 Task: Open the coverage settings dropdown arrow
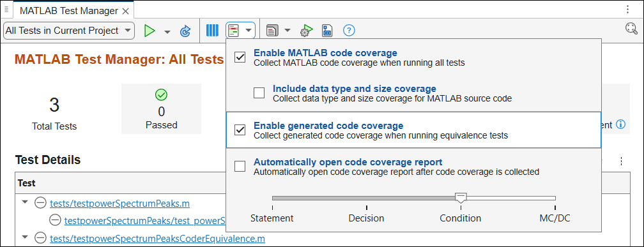(249, 31)
